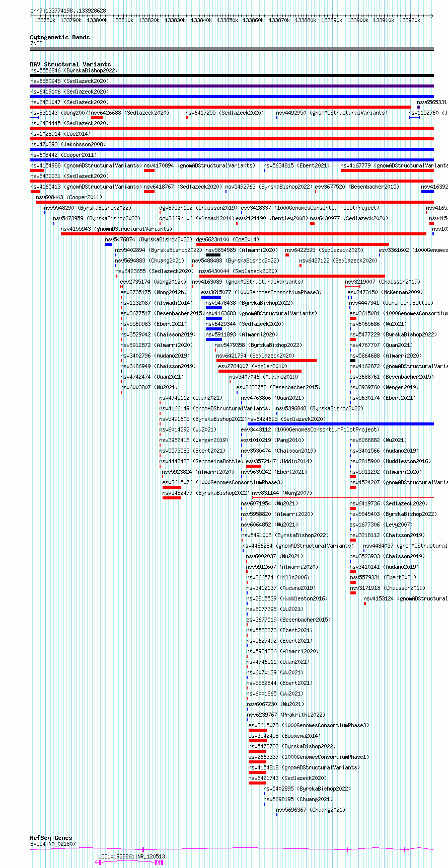Click esv3677520 (Besenbacher2015) label
The height and width of the screenshot is (868, 448).
(357, 187)
